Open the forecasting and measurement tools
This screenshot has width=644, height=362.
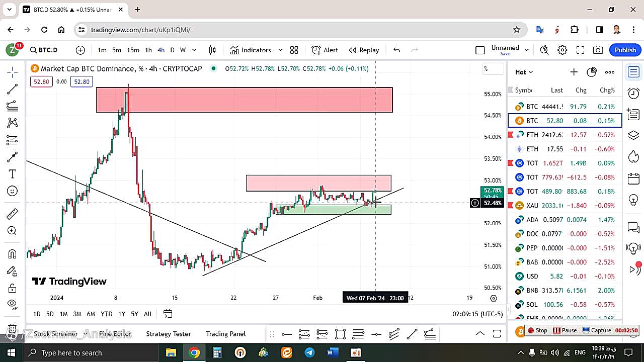click(13, 140)
